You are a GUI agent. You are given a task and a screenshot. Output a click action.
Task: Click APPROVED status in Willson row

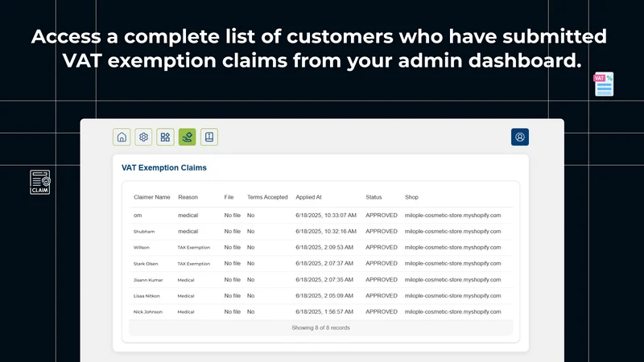pos(382,248)
